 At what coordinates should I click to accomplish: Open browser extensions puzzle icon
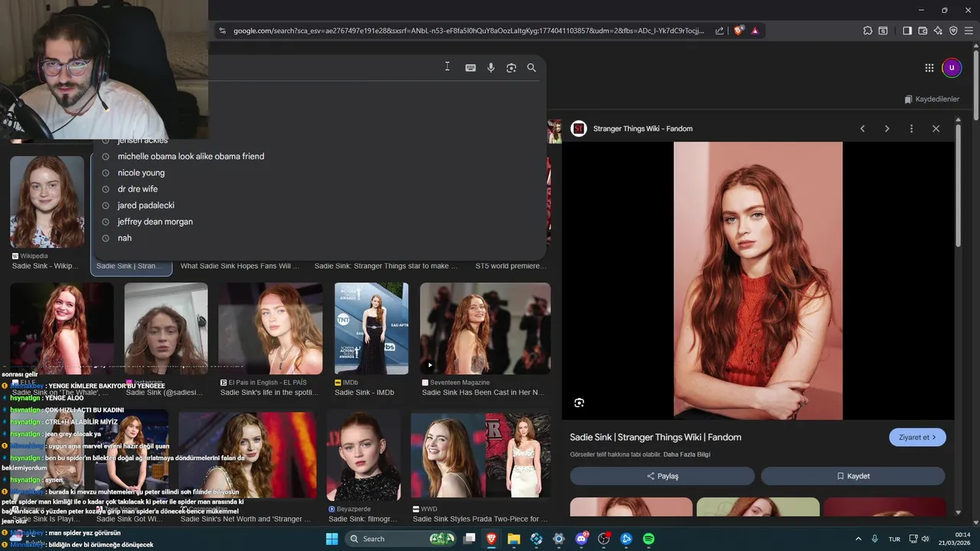pos(867,31)
